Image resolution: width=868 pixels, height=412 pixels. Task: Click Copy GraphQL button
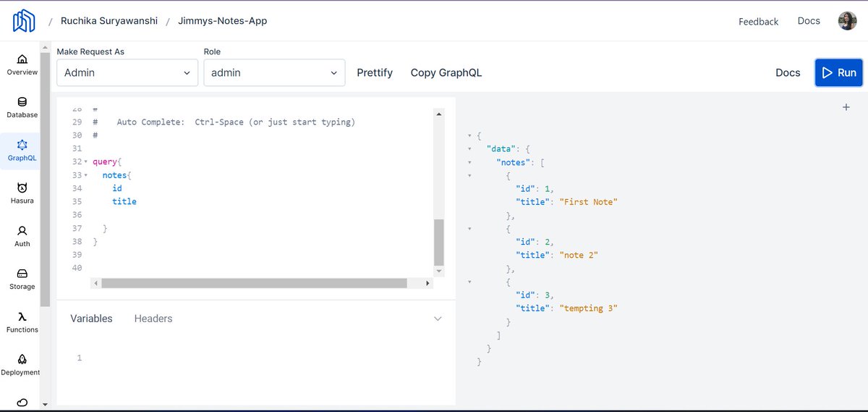point(446,72)
